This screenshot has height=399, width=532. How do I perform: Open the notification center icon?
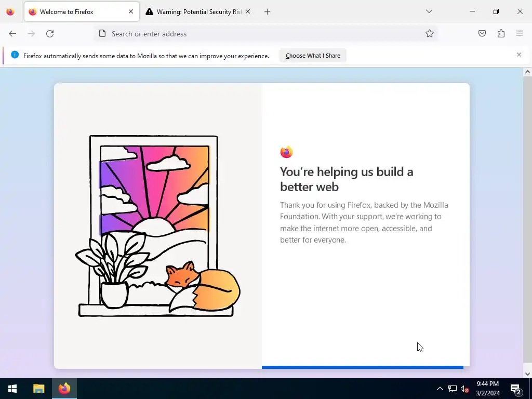click(516, 389)
